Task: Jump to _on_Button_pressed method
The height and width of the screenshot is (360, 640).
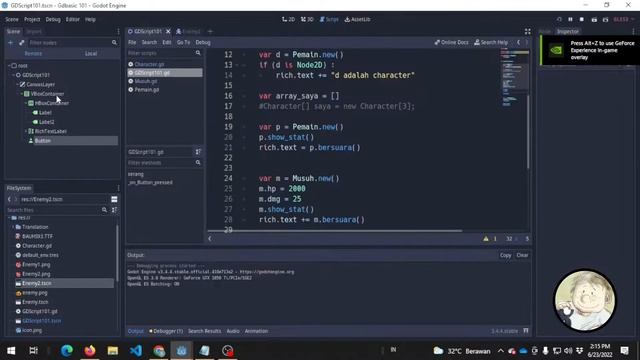Action: tap(150, 182)
